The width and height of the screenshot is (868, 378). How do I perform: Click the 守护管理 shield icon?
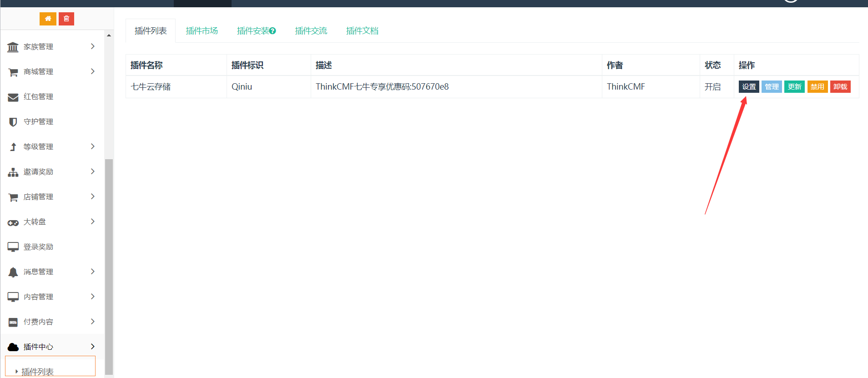coord(13,122)
